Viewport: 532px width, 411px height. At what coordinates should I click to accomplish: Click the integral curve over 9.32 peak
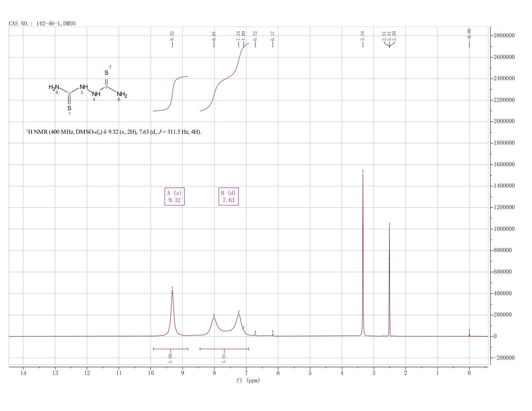171,93
